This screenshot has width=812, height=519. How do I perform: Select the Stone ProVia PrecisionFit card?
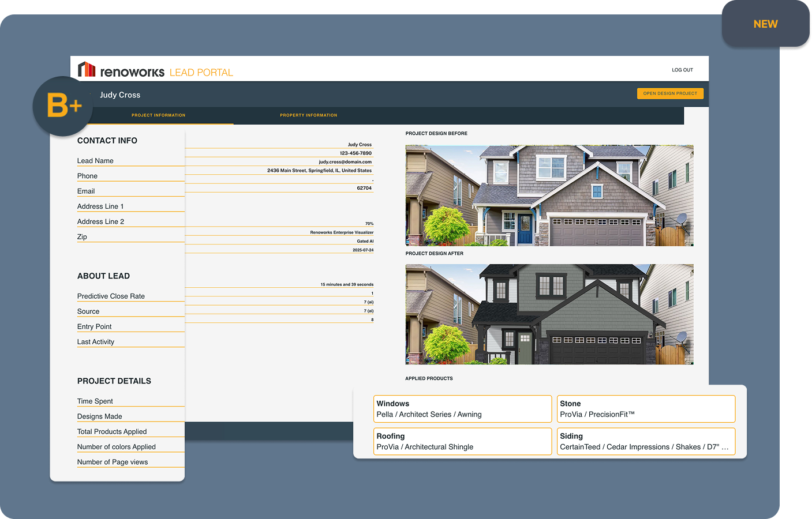click(646, 409)
